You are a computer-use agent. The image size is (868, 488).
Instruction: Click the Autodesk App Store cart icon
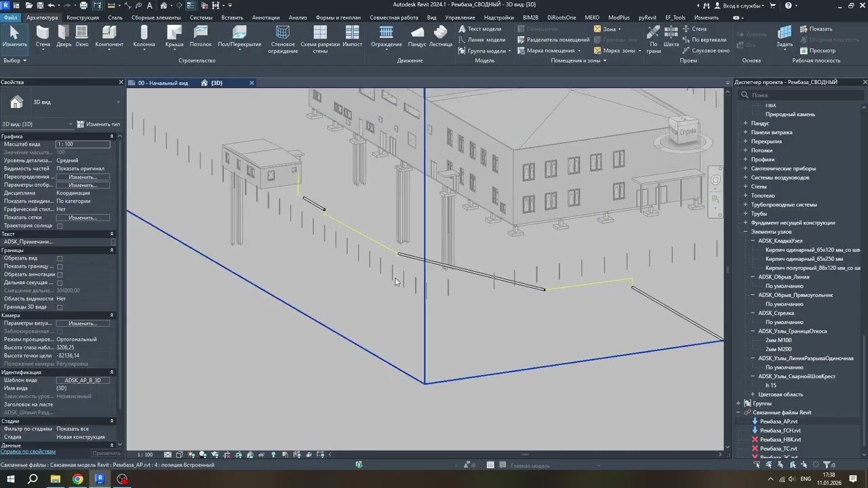click(772, 5)
